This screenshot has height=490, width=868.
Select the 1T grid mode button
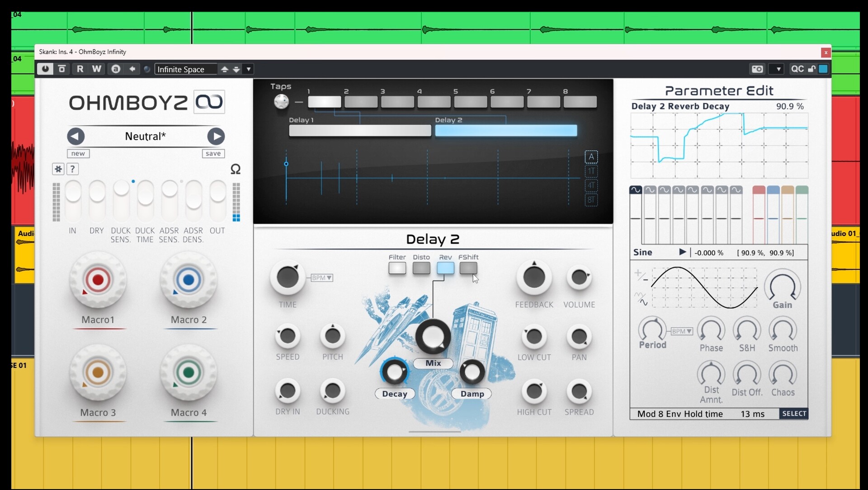coord(591,171)
